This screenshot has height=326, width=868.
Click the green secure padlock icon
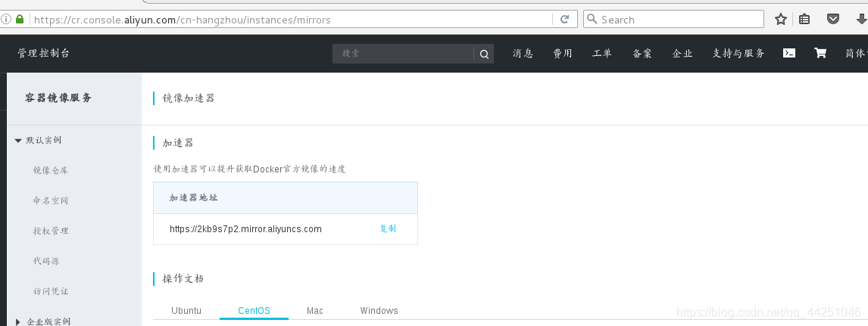click(20, 20)
